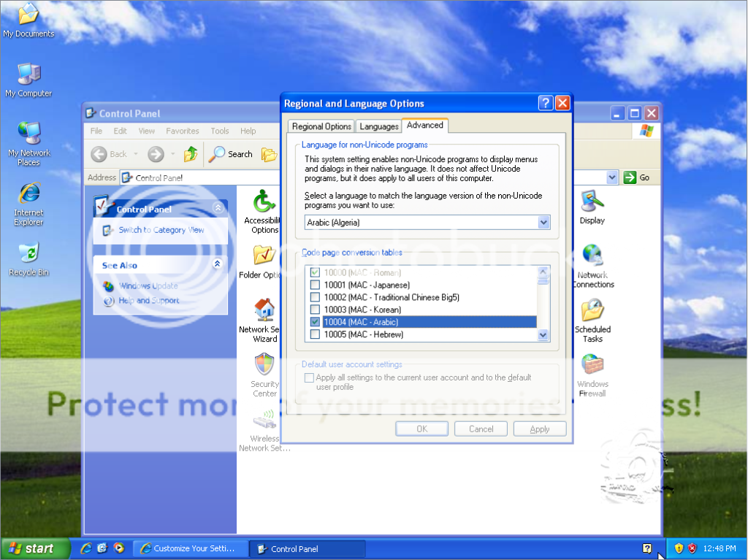Click Up folder icon in toolbar
Viewport: 748px width, 560px height.
coord(191,154)
